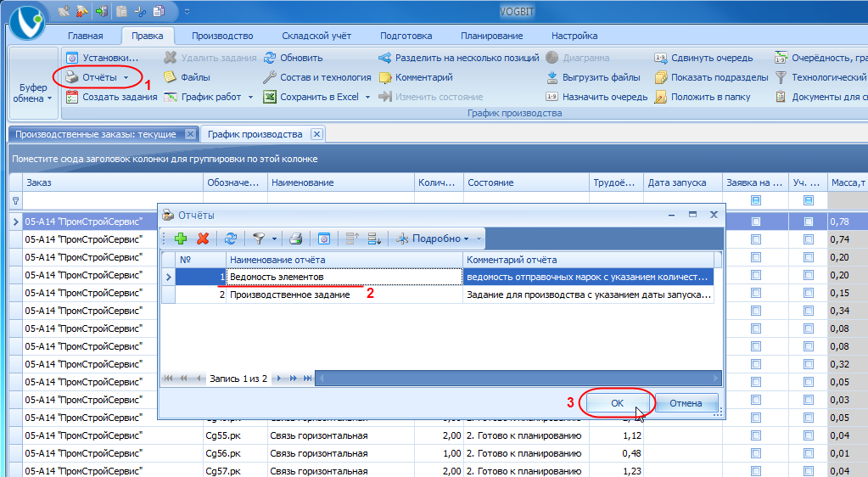Open the Производственные заказы: текущие document tab
The height and width of the screenshot is (477, 868).
click(96, 134)
